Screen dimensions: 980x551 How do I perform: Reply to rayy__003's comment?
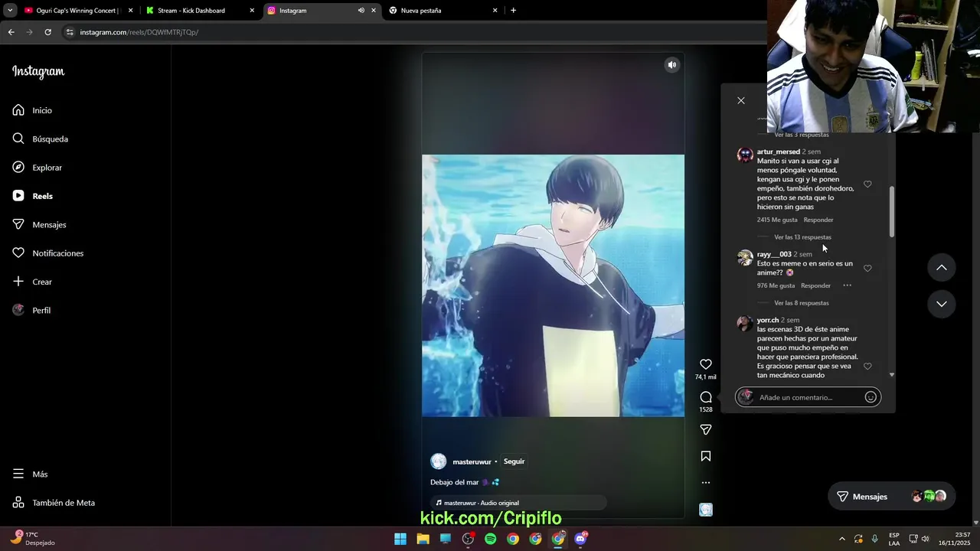[815, 286]
